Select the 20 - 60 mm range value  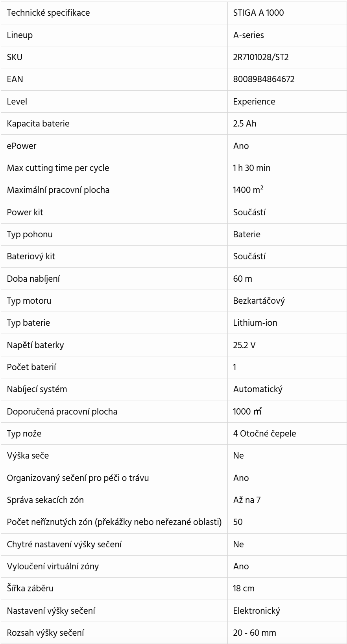click(255, 633)
